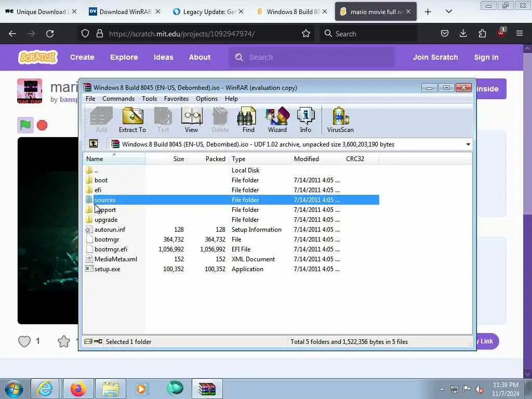
Task: Run VirusScan on the archive
Action: pyautogui.click(x=340, y=120)
